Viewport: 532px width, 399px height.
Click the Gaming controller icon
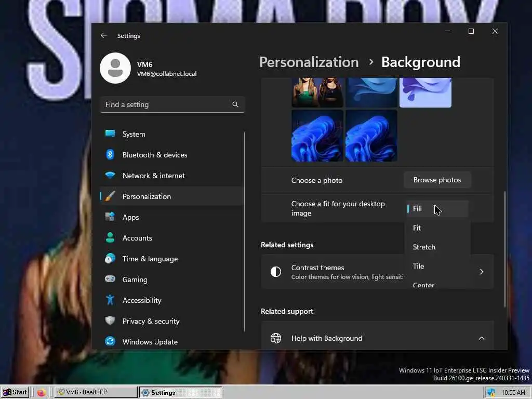coord(110,279)
